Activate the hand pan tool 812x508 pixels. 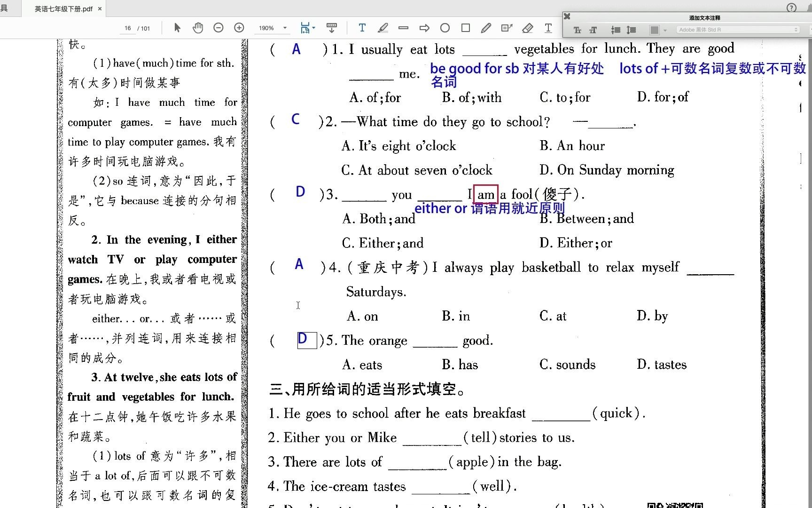198,28
